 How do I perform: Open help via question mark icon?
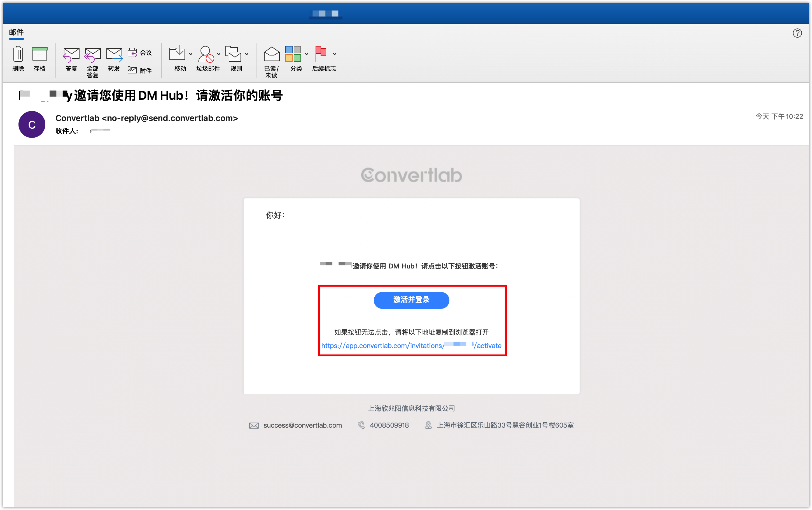point(797,33)
